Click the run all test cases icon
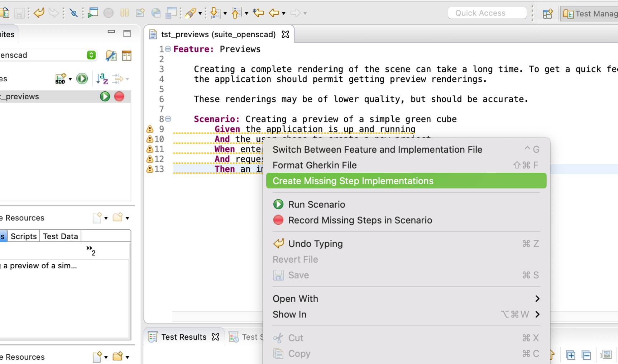 82,78
